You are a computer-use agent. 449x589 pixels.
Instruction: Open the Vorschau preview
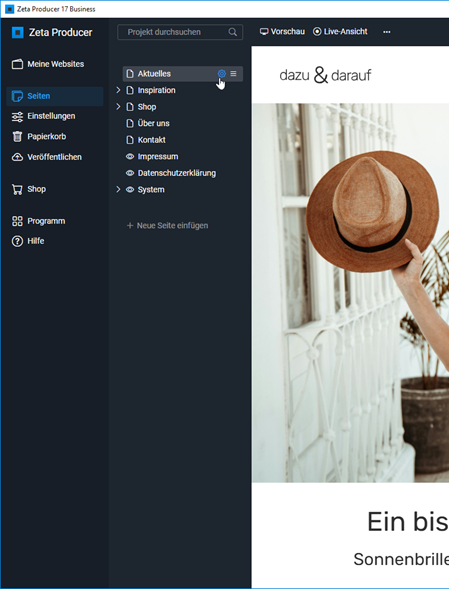pos(282,32)
